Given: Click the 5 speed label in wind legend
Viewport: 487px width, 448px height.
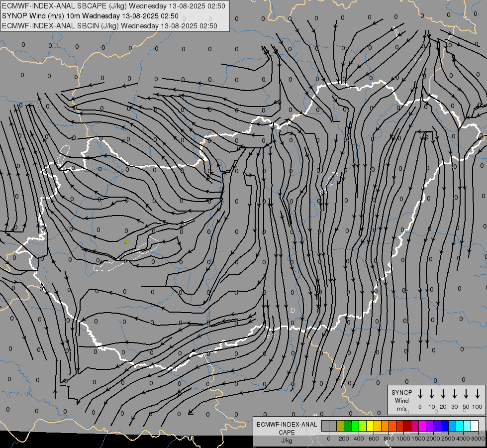Looking at the screenshot, I should 420,407.
